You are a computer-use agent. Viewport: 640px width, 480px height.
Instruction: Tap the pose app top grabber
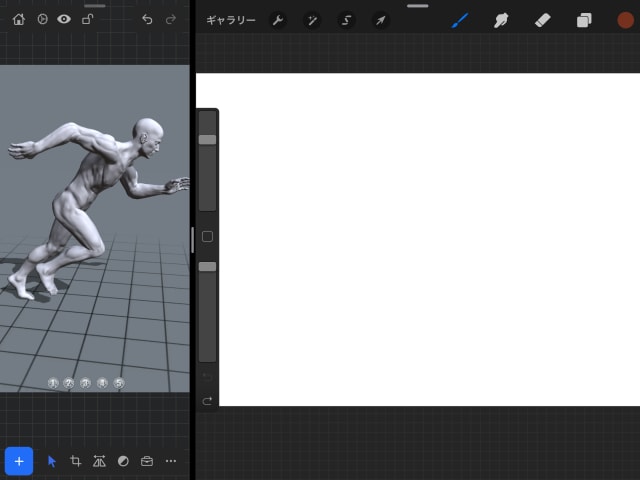[95, 6]
